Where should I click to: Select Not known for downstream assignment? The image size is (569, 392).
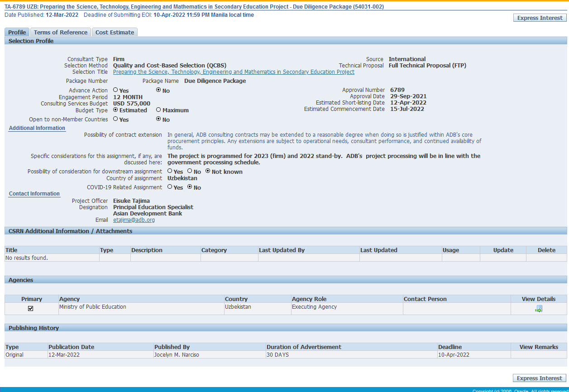point(208,171)
